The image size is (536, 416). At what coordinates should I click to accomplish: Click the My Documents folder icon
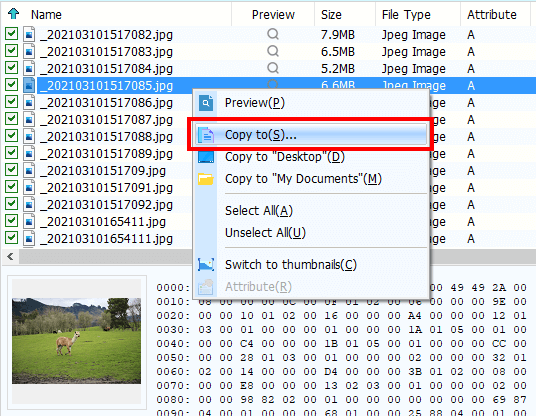coord(206,179)
